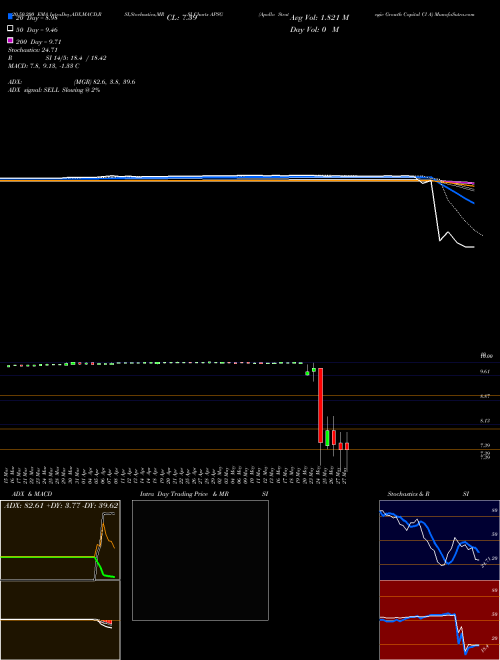Viewport: 500px width, 660px height.
Task: Click the MACD histogram lower panel
Action: tap(60, 620)
